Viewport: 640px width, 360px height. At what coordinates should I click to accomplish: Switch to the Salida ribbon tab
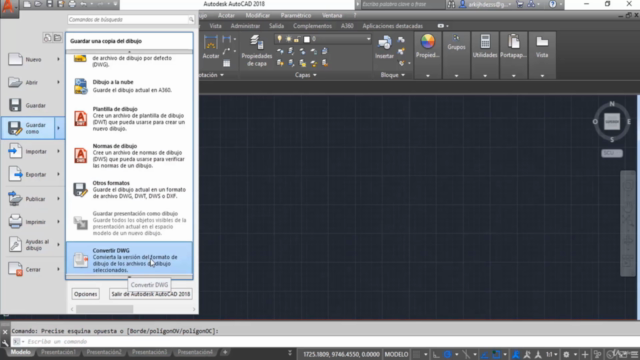click(x=276, y=26)
